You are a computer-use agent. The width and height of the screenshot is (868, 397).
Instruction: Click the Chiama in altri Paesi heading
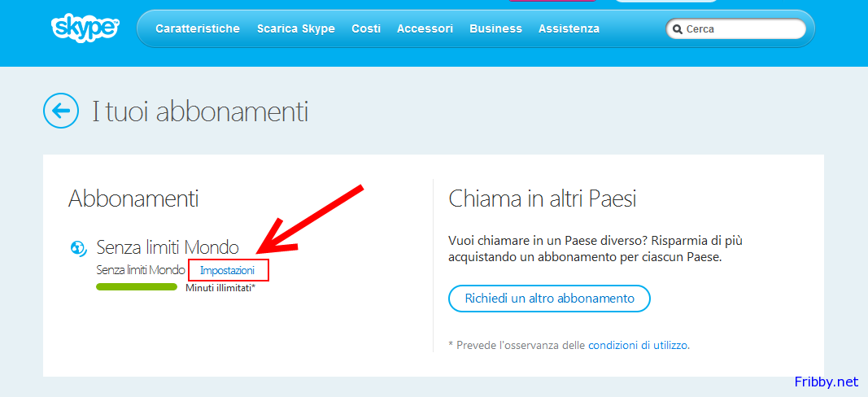tap(543, 198)
